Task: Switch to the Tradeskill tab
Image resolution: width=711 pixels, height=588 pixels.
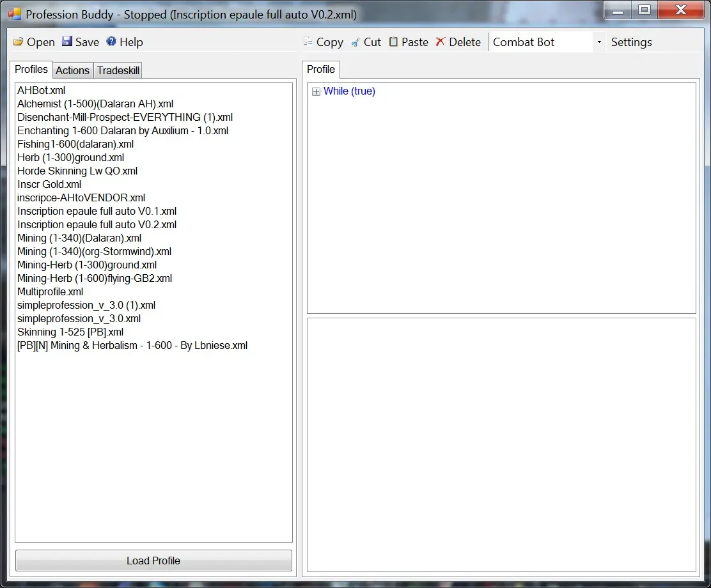Action: point(118,71)
